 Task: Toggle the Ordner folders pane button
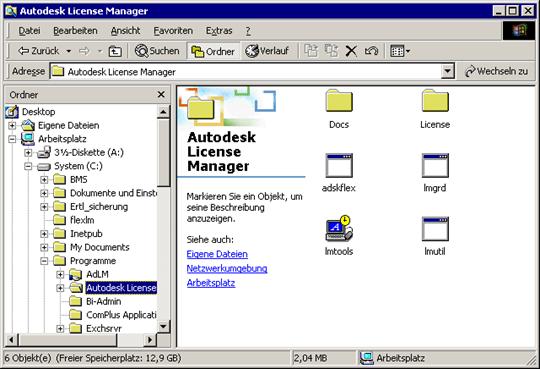click(213, 51)
